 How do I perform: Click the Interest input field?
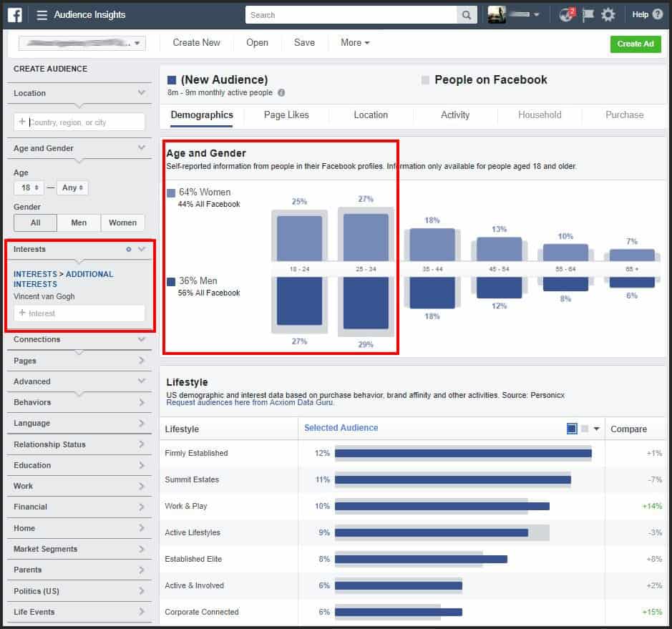[79, 313]
